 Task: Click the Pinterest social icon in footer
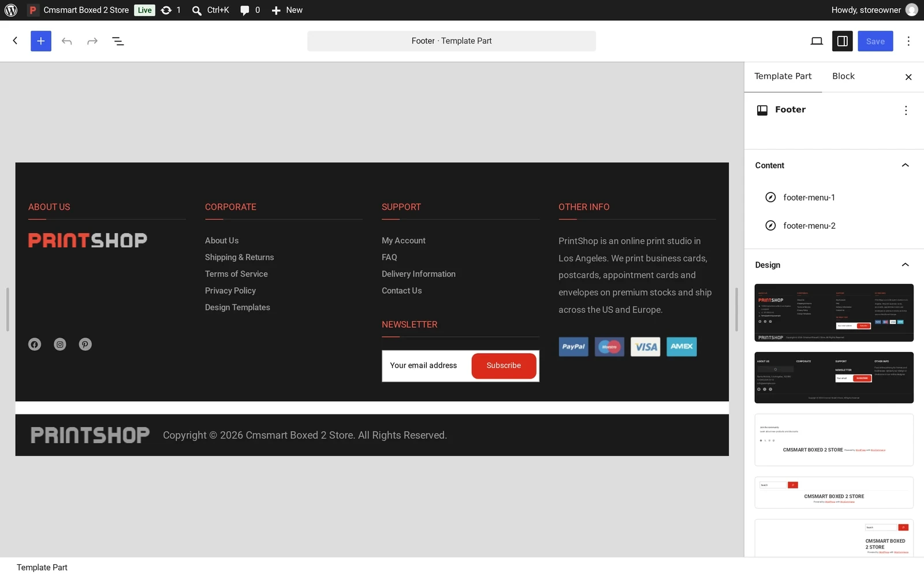[x=85, y=344]
